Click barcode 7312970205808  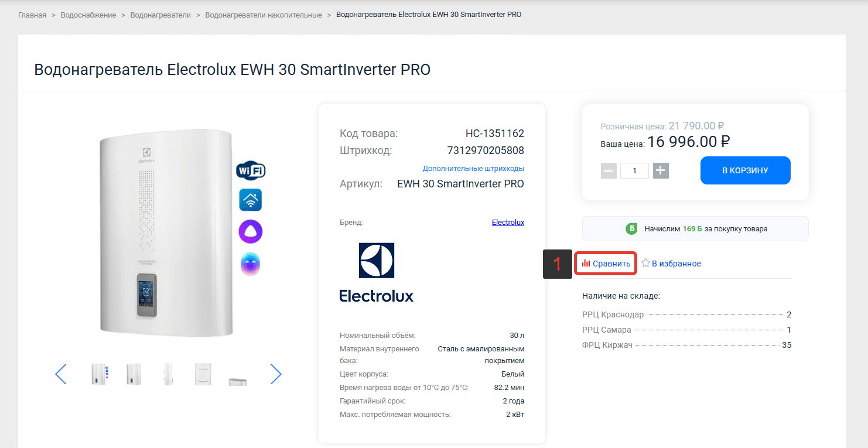point(486,151)
